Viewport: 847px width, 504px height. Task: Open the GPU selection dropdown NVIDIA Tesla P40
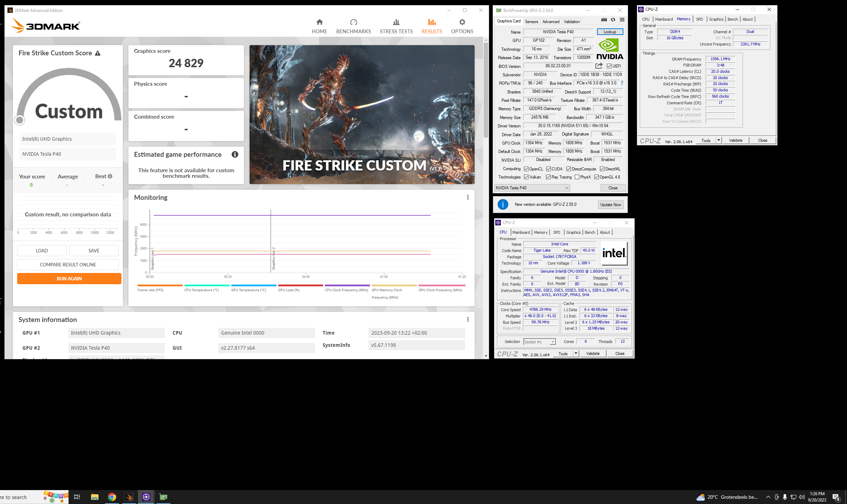pyautogui.click(x=532, y=188)
